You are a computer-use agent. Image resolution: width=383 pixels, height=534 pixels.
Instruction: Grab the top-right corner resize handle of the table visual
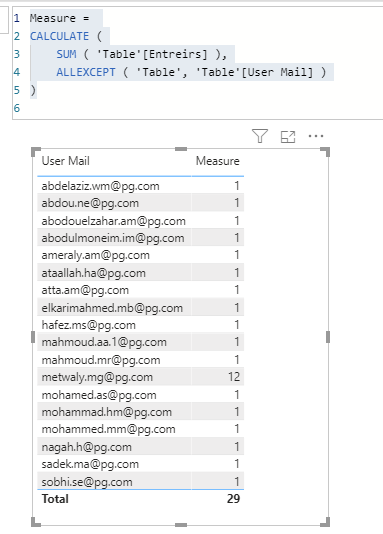pyautogui.click(x=326, y=151)
